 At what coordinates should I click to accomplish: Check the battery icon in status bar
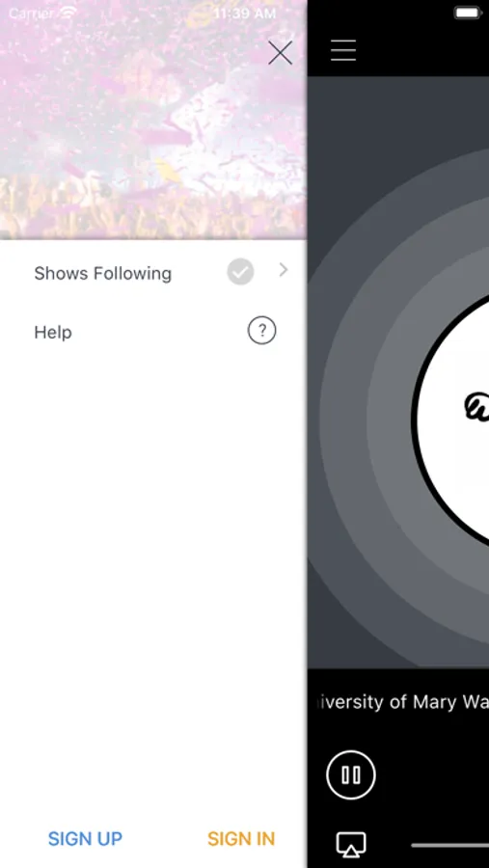coord(468,13)
